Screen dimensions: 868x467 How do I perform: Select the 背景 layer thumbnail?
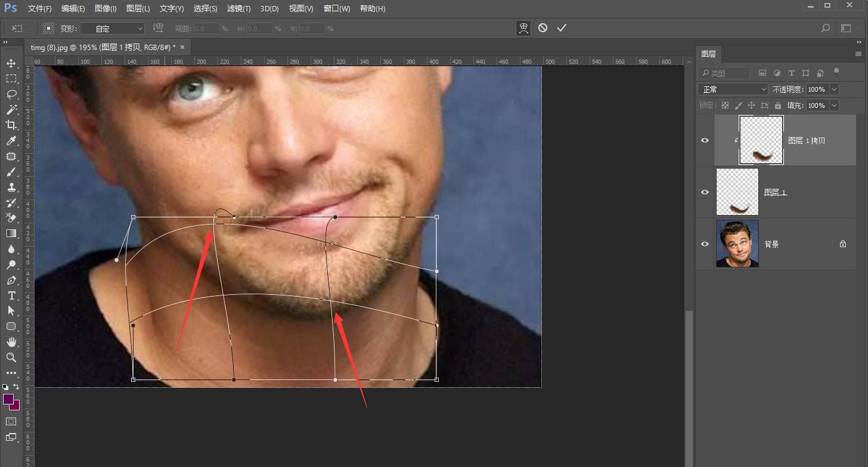[x=737, y=244]
